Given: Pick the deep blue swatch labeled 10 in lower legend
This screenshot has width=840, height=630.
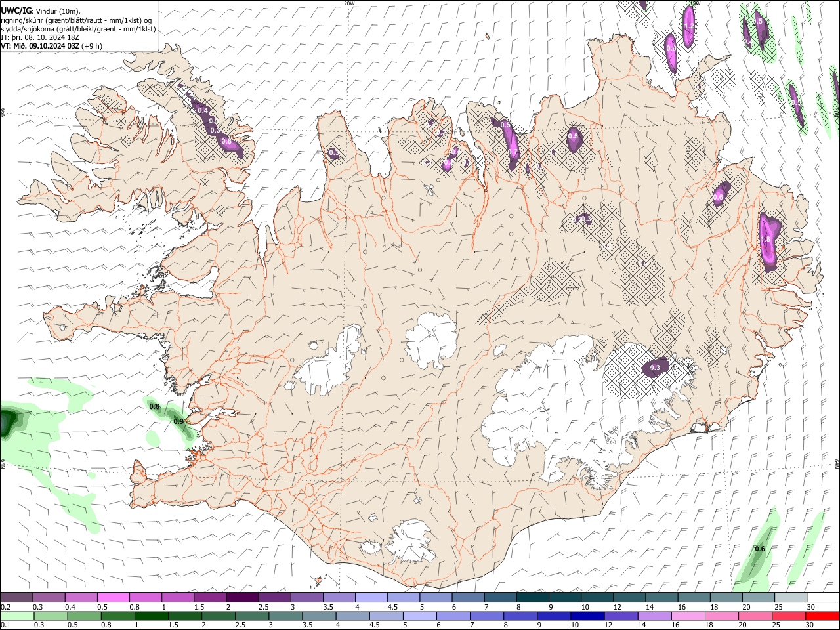Looking at the screenshot, I should click(587, 616).
